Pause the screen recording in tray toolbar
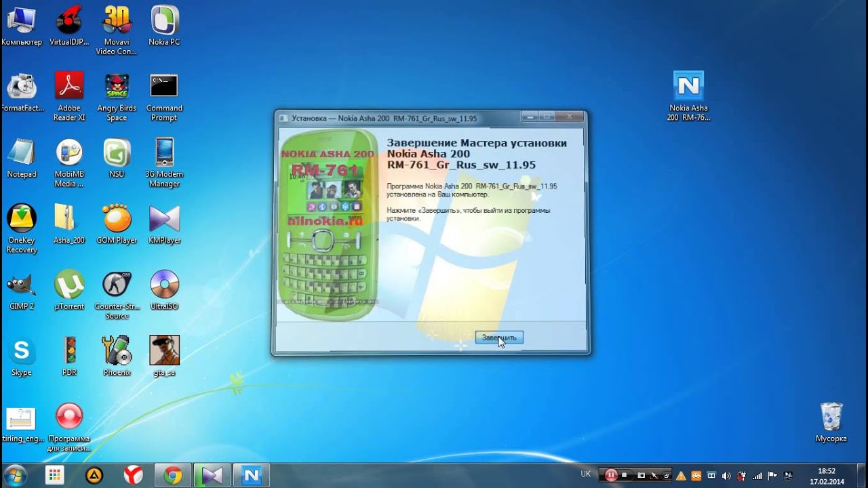The image size is (868, 488). (x=611, y=475)
